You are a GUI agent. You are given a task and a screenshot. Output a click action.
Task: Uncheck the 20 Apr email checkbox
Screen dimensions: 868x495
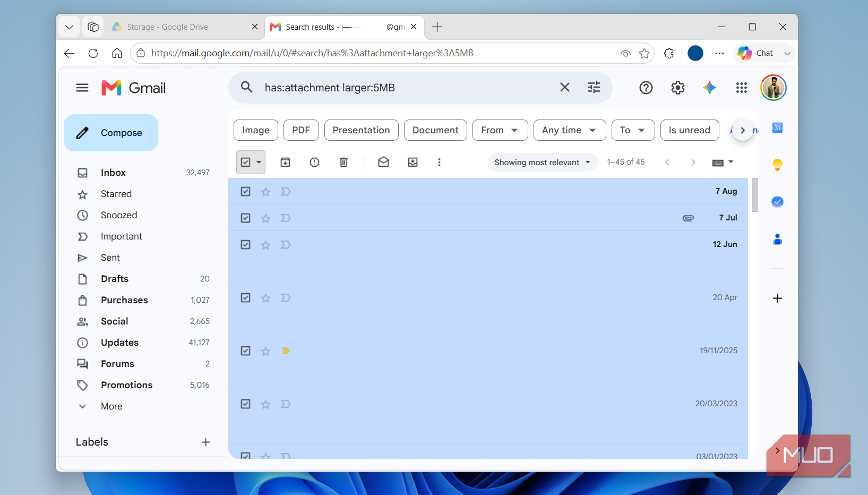246,298
